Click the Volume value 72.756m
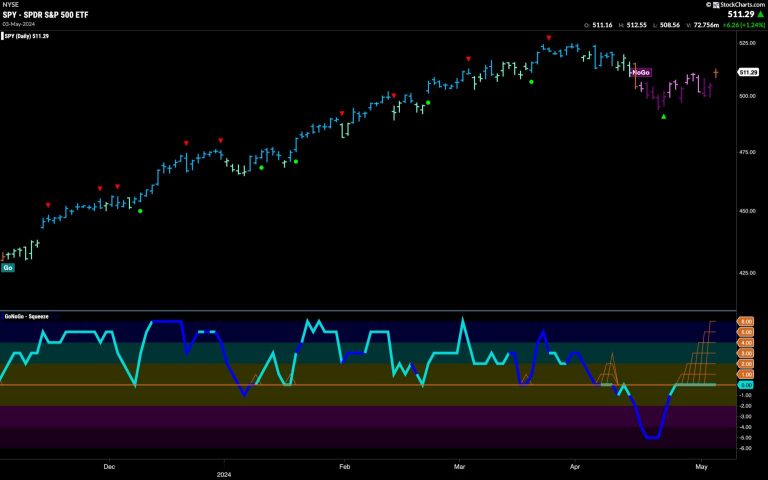 (706, 25)
